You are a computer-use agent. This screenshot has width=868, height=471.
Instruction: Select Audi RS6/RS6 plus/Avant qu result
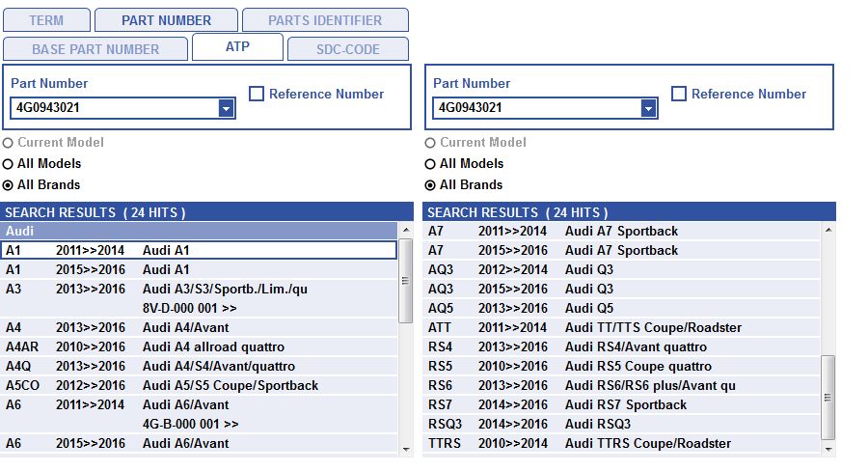[x=621, y=386]
